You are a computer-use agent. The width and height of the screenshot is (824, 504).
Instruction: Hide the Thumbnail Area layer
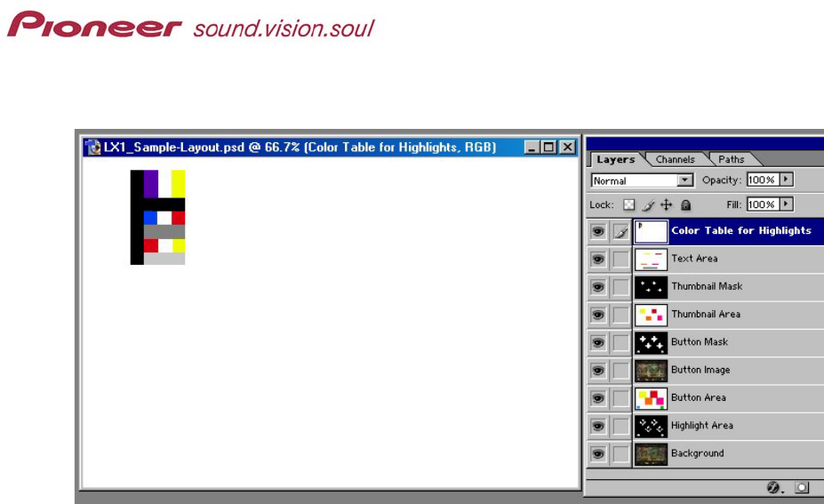tap(598, 315)
